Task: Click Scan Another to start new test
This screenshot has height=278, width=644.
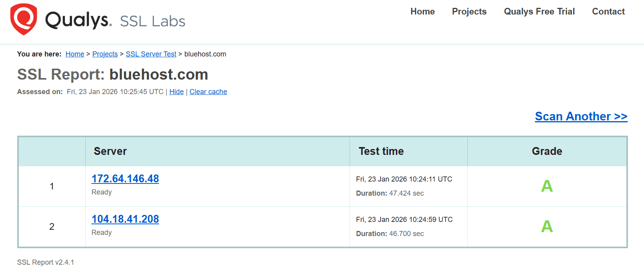Action: (x=581, y=116)
